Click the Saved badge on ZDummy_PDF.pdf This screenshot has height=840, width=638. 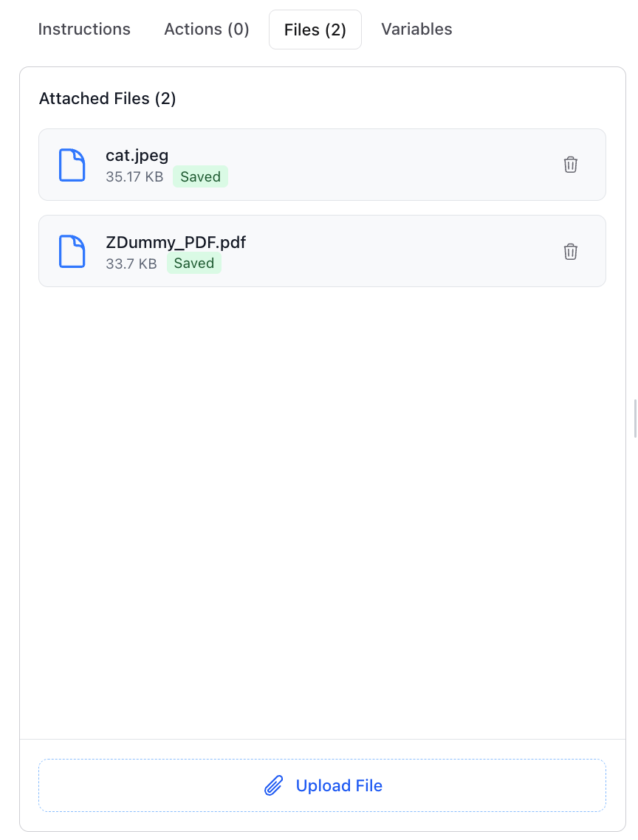[193, 264]
